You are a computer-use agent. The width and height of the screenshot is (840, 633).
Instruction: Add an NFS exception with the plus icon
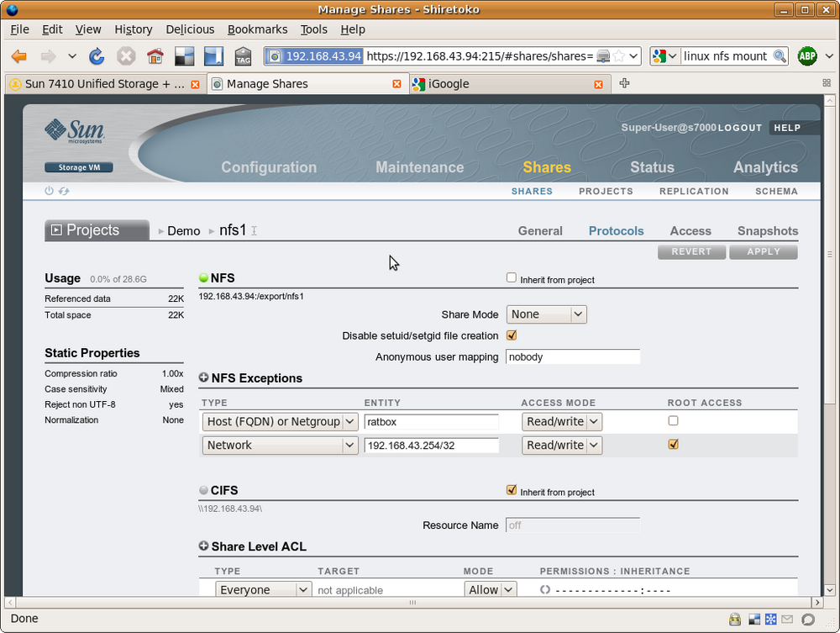pos(203,377)
